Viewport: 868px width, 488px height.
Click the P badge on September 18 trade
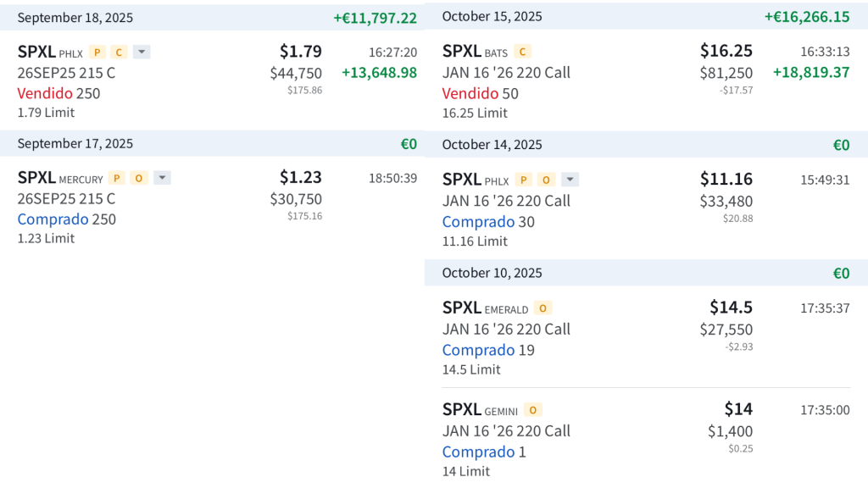pos(97,52)
